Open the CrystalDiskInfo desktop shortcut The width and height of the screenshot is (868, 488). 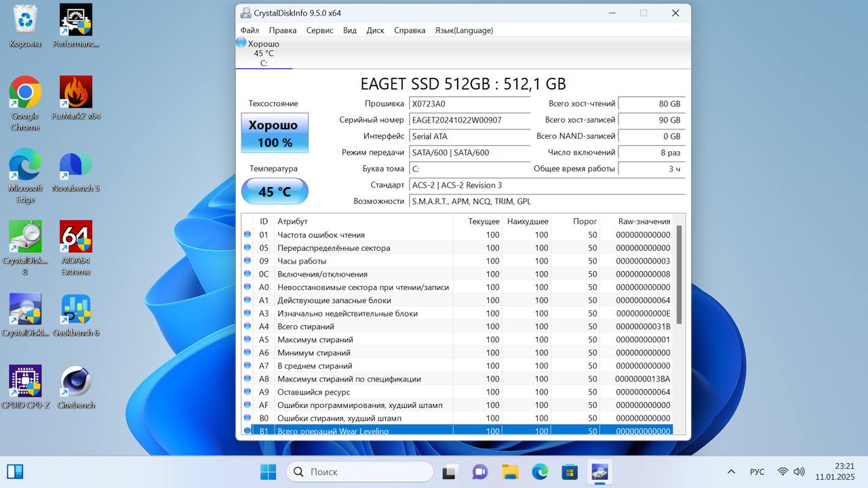click(25, 314)
